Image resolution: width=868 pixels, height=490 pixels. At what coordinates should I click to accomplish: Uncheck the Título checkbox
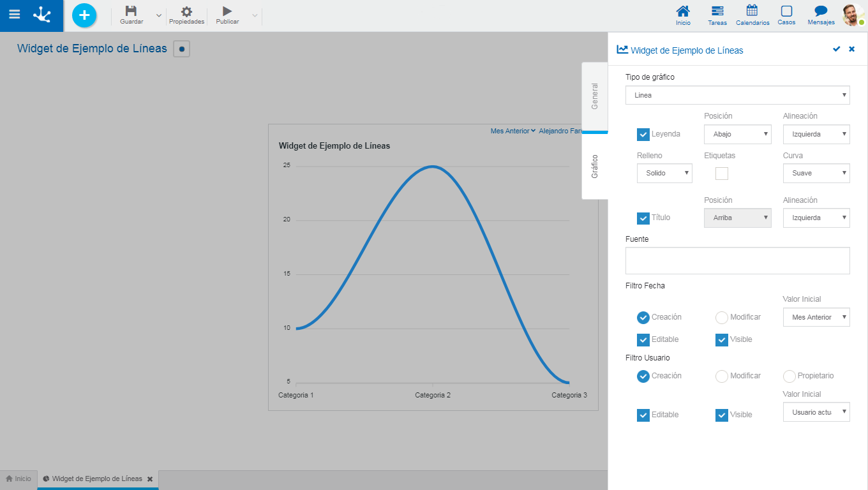(x=643, y=218)
